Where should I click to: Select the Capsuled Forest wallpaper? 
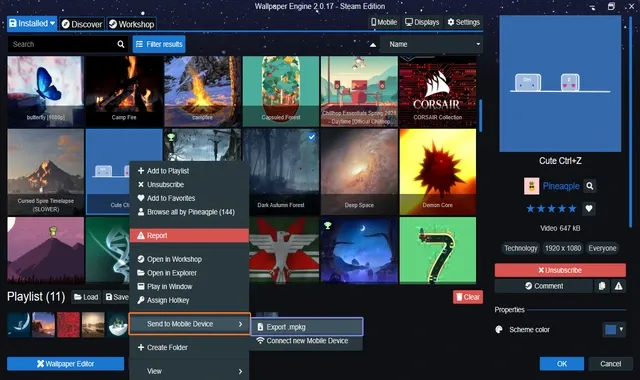(281, 91)
